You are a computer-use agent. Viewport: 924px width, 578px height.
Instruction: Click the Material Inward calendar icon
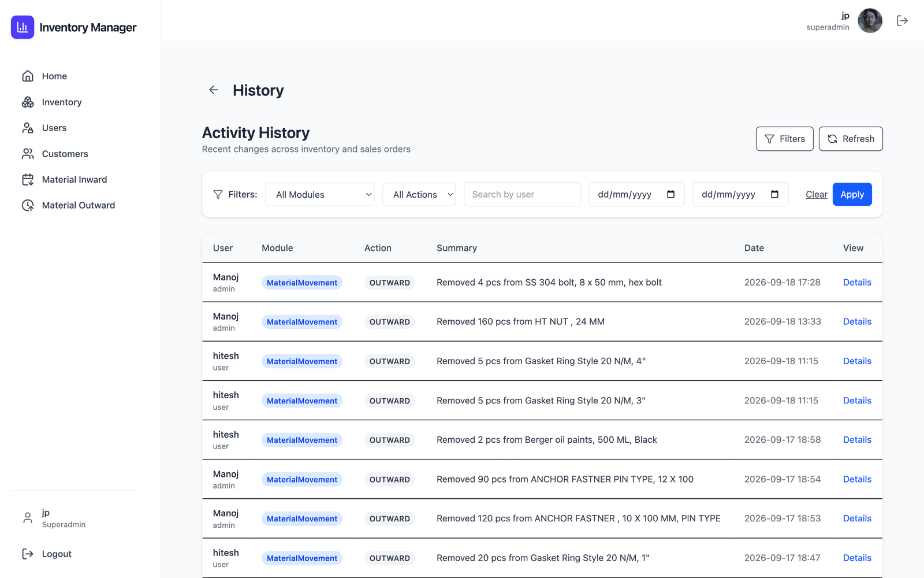(x=28, y=180)
